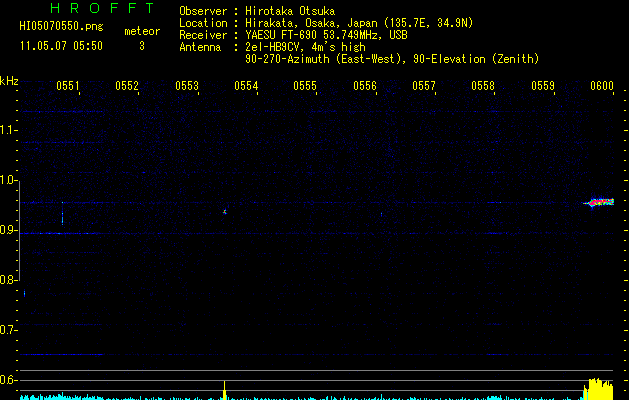
Task: Click time marker 0600
Action: coord(602,86)
